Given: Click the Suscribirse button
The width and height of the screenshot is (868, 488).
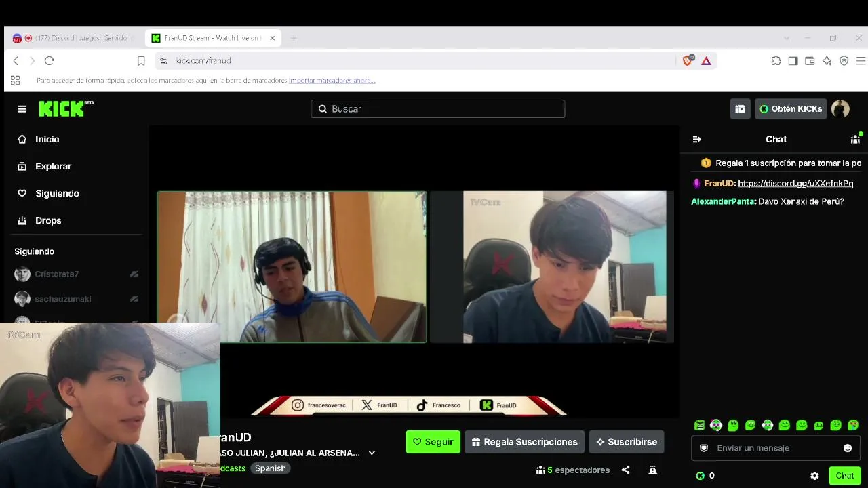Looking at the screenshot, I should 627,442.
